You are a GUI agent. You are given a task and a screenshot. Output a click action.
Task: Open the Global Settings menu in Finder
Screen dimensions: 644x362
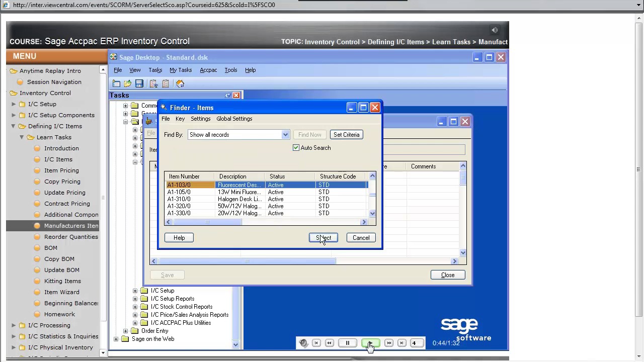[234, 119]
